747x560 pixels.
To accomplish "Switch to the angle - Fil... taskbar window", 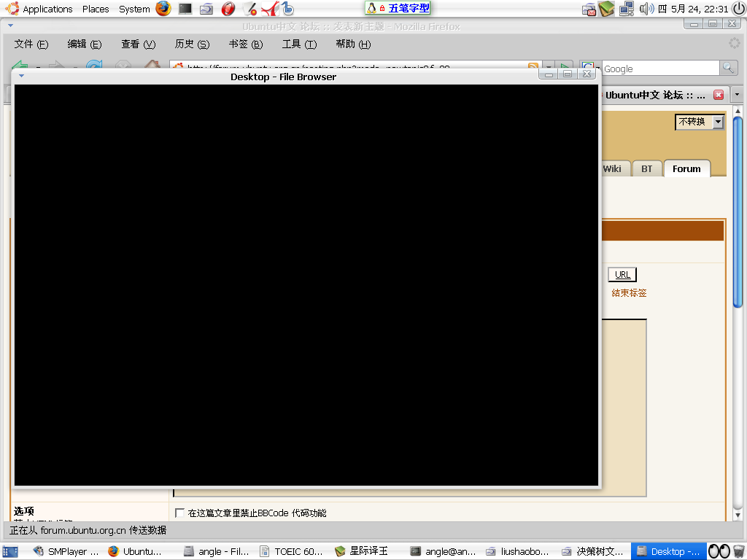I will point(217,551).
